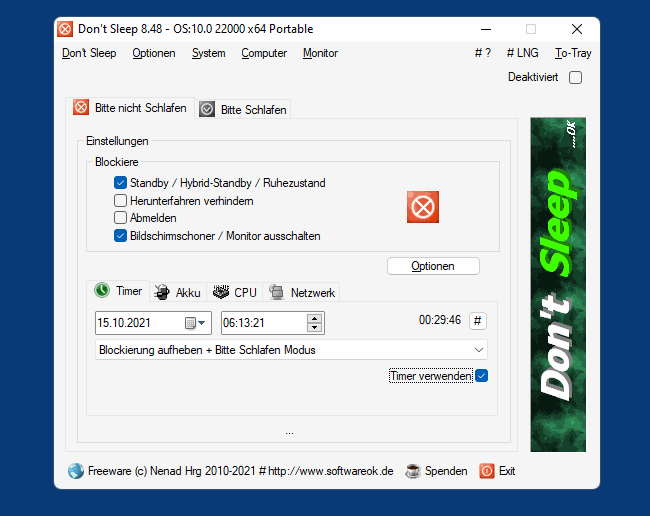Click the Optionen button below Blockiere
650x516 pixels.
click(433, 266)
